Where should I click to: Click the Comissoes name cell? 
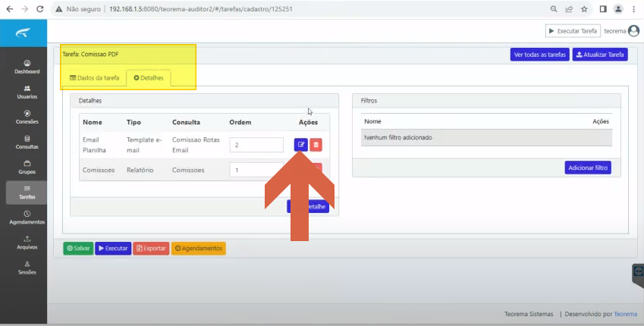click(99, 170)
